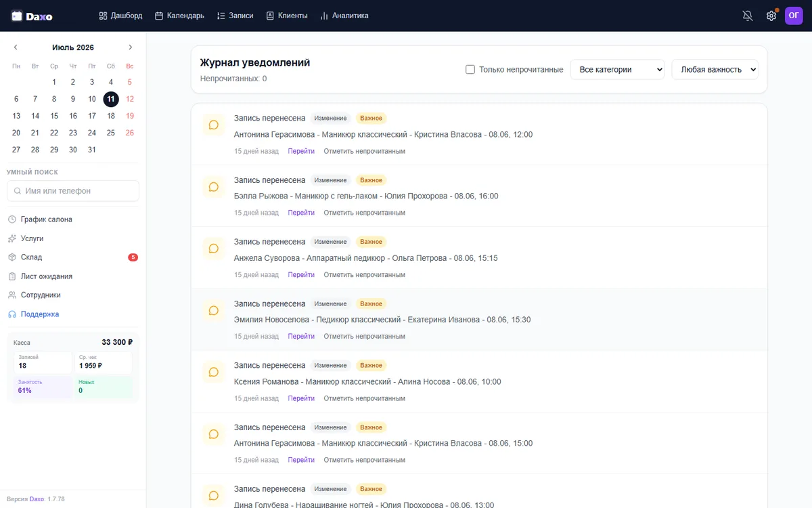This screenshot has height=508, width=812.
Task: Click message icon for Ксения Романова notification
Action: 214,373
